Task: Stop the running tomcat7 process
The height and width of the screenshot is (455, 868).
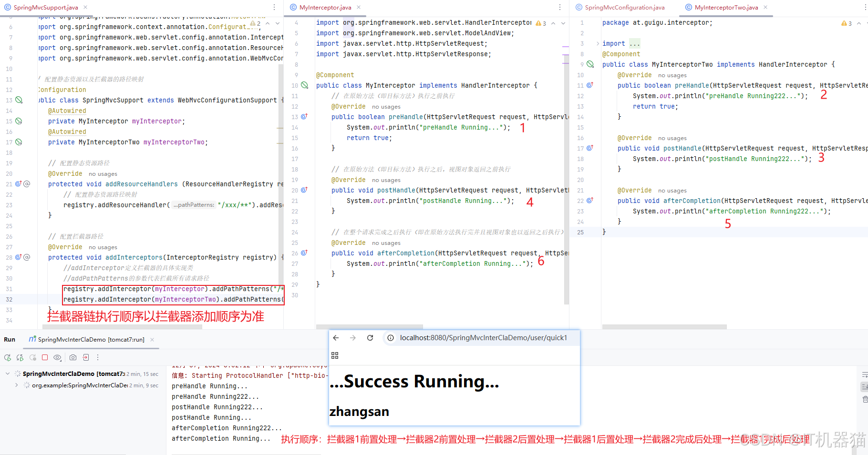Action: click(45, 357)
